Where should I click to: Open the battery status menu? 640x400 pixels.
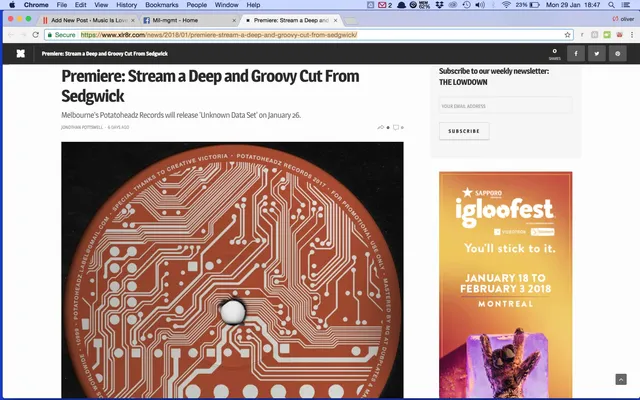(528, 5)
